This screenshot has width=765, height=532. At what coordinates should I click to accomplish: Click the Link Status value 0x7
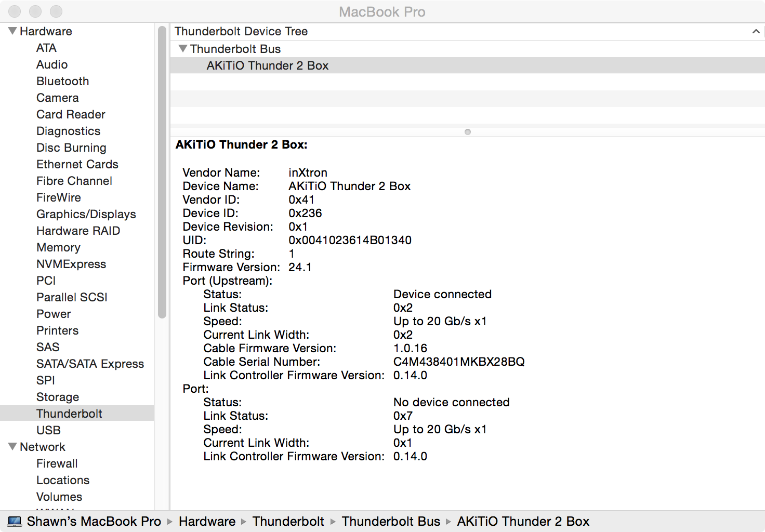click(x=403, y=416)
